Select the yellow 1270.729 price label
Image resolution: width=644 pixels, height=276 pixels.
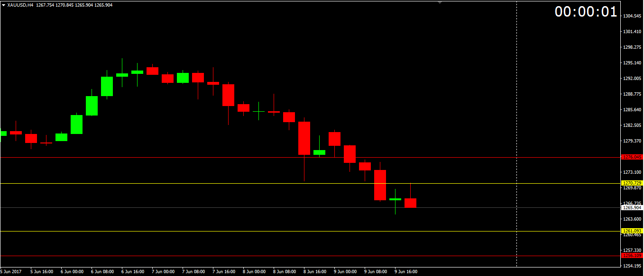632,183
